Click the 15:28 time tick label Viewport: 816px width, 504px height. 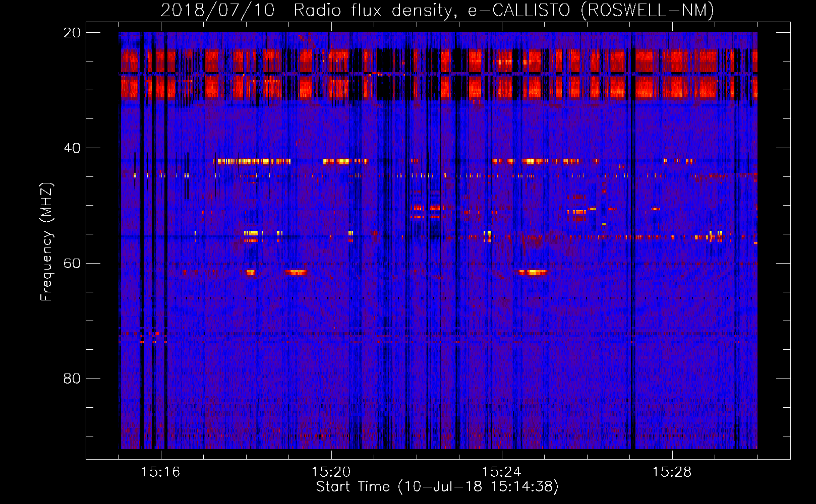click(672, 472)
